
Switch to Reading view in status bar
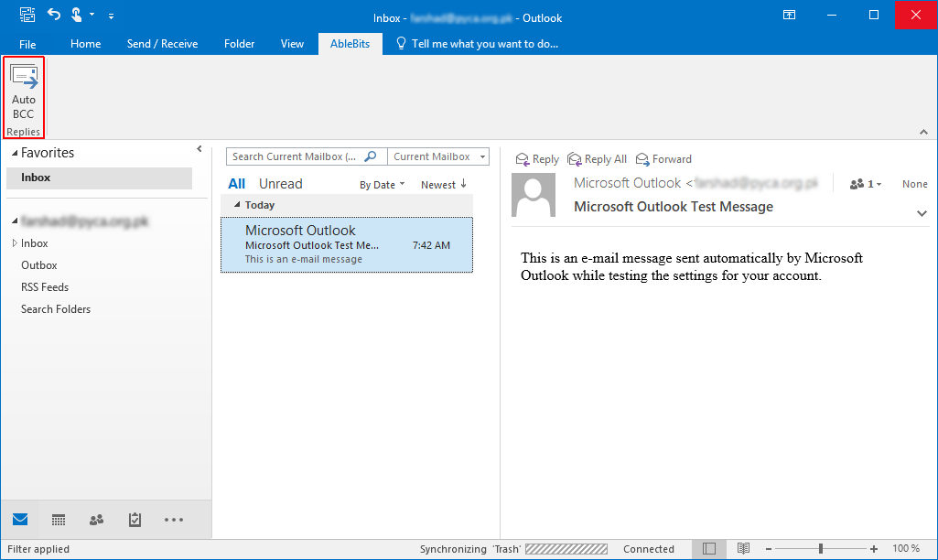point(743,548)
